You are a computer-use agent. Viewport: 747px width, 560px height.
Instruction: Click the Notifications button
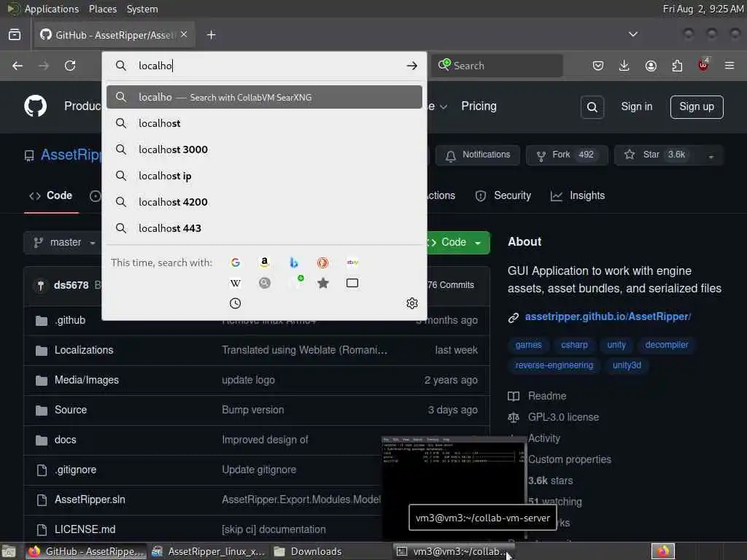point(477,155)
